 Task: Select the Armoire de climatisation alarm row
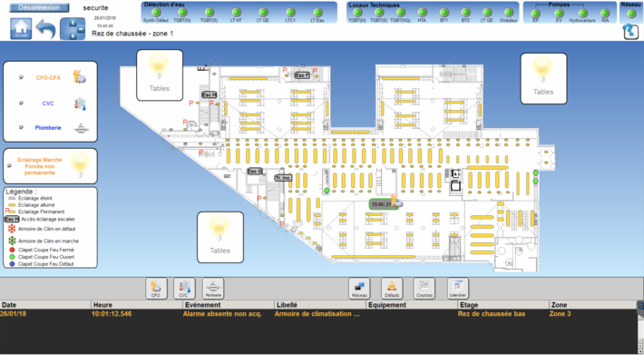coord(318,314)
